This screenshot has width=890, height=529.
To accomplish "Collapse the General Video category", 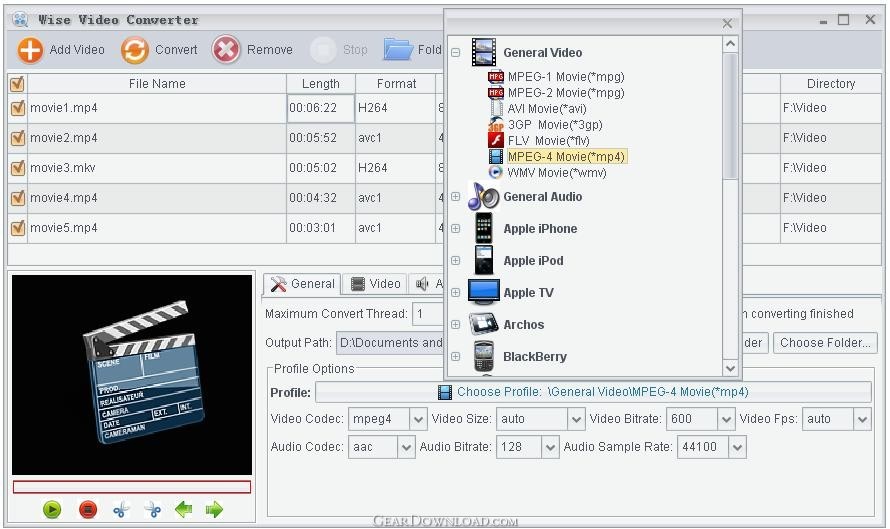I will (x=455, y=52).
